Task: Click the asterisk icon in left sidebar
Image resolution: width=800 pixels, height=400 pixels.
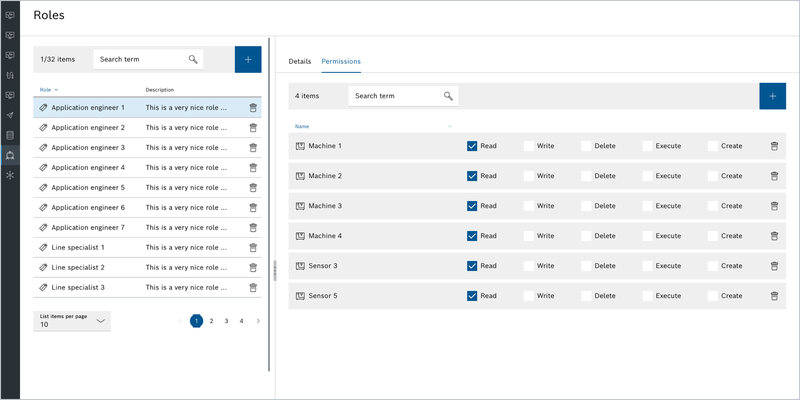Action: pyautogui.click(x=10, y=175)
